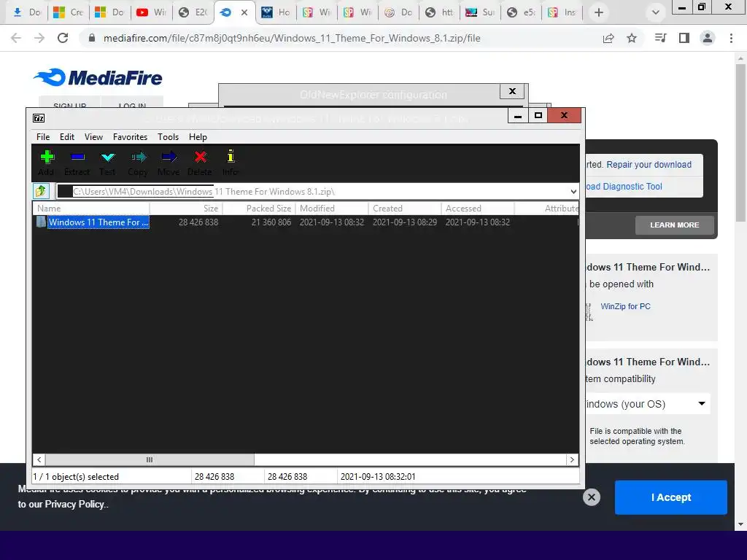The width and height of the screenshot is (747, 560).
Task: Open the Privacy Policy link
Action: click(x=74, y=505)
